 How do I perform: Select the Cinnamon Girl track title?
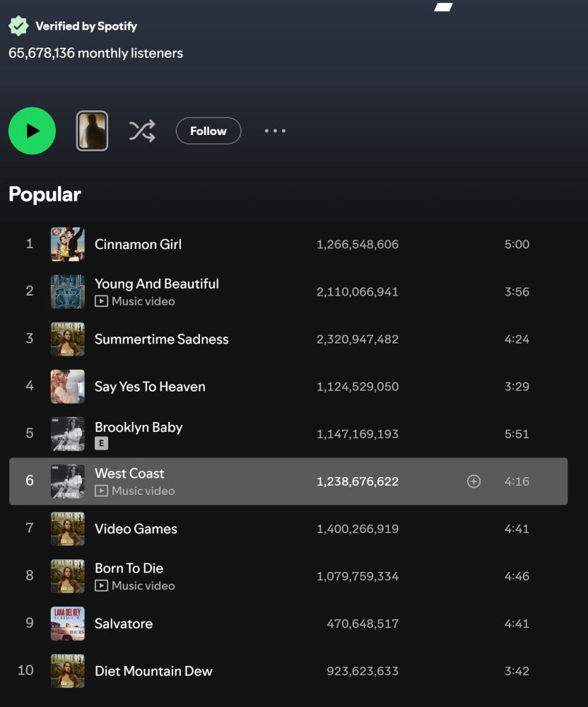click(139, 245)
